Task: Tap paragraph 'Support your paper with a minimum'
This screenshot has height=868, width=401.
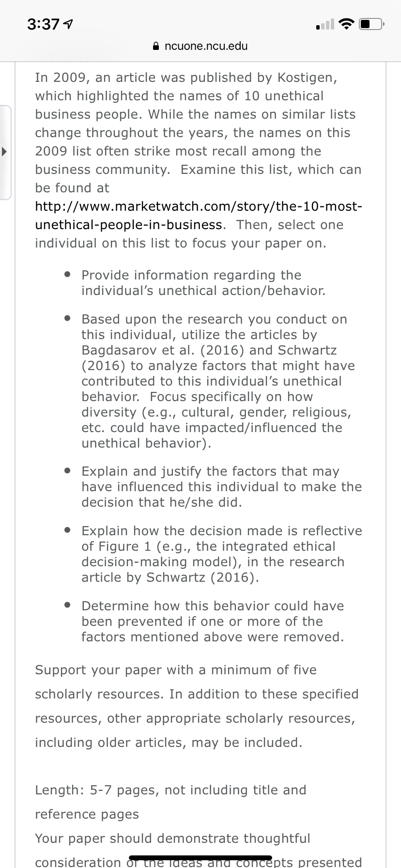Action: [x=197, y=706]
